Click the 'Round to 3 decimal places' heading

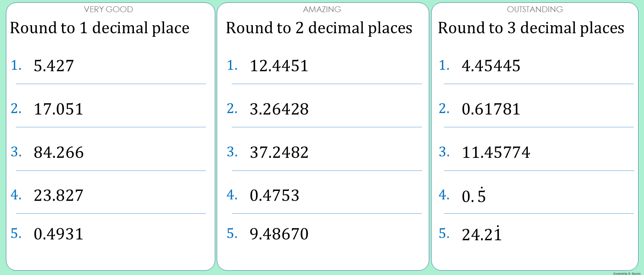531,28
